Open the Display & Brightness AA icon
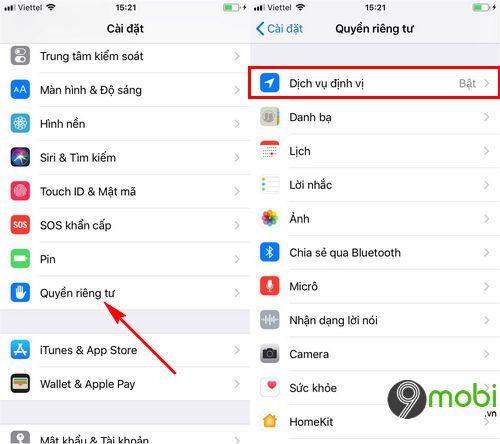The height and width of the screenshot is (444, 500). click(x=20, y=90)
